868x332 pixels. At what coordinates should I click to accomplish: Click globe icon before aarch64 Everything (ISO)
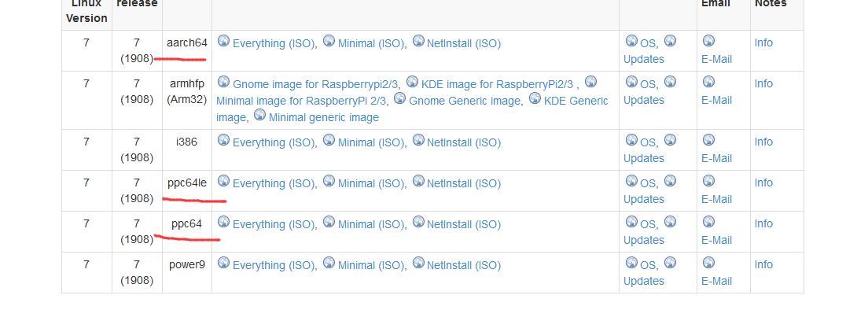pyautogui.click(x=223, y=41)
